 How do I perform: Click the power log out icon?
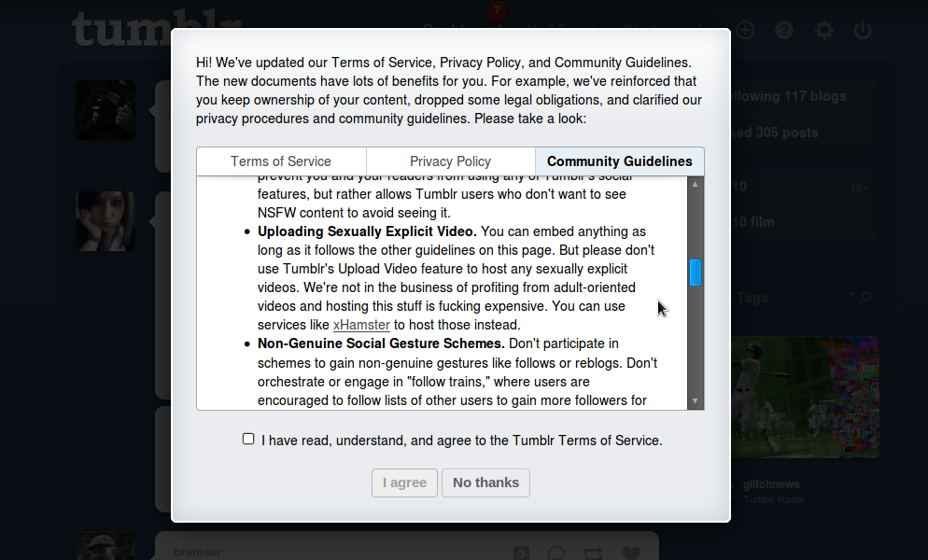(863, 30)
